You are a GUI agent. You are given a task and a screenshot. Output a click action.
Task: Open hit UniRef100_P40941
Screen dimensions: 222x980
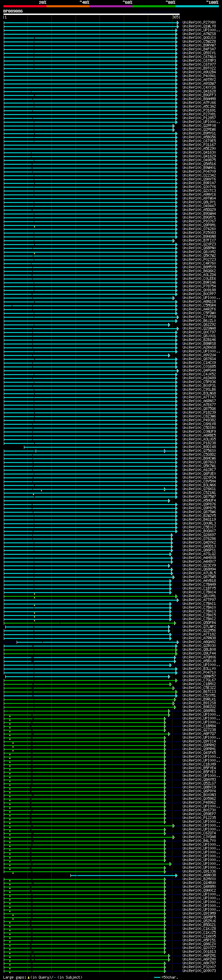click(199, 76)
